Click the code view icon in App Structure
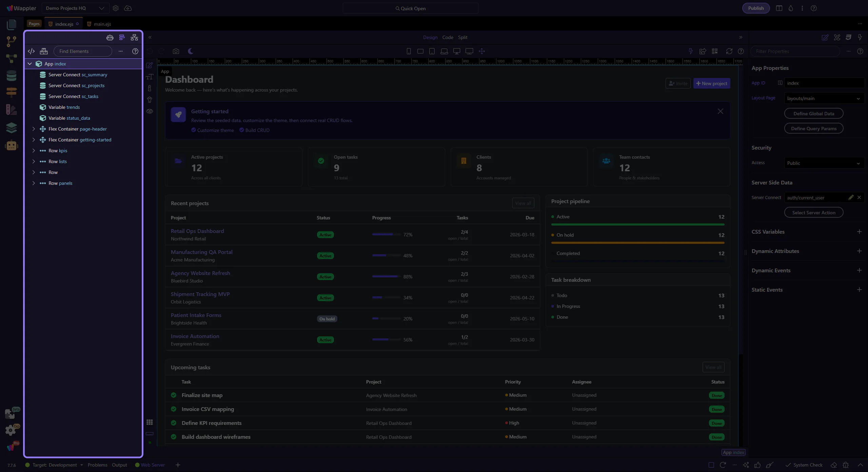The width and height of the screenshot is (868, 472). 31,51
